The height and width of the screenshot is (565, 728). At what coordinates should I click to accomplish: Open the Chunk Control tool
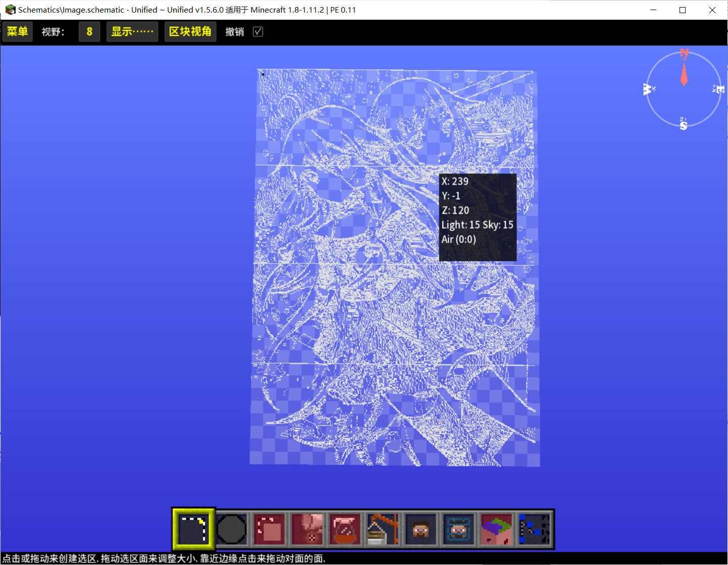[x=497, y=529]
